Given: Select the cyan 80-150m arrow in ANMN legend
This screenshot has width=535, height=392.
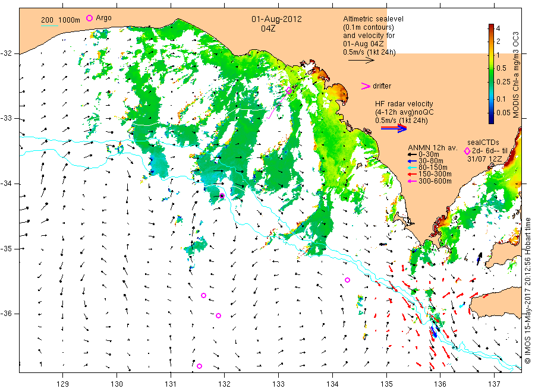Looking at the screenshot, I should (412, 167).
